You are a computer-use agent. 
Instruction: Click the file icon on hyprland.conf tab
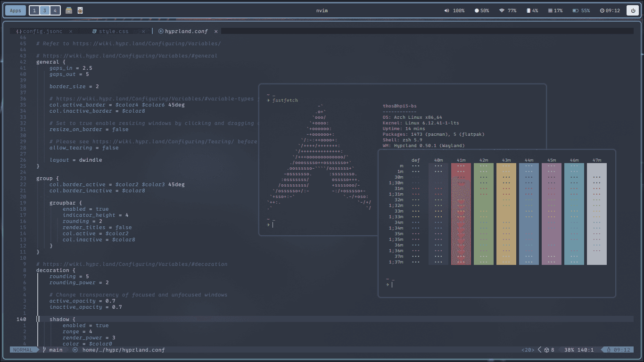click(x=161, y=31)
